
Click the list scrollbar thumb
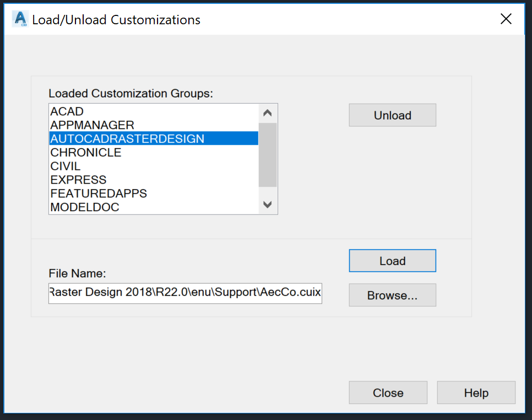267,155
